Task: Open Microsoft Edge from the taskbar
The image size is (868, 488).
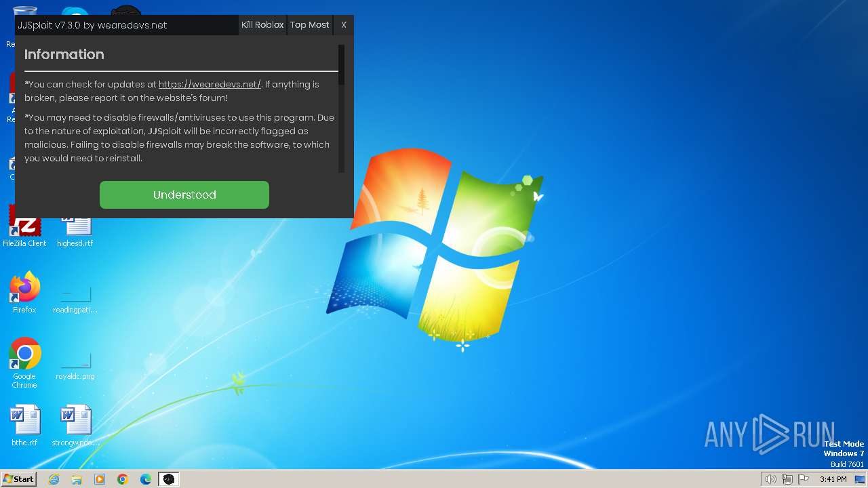Action: point(146,479)
